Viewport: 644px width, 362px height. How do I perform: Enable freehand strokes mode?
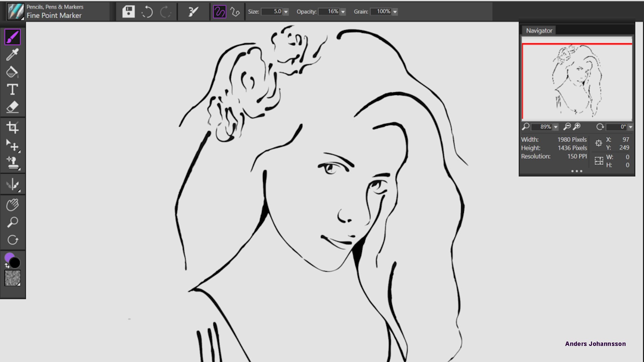(219, 12)
